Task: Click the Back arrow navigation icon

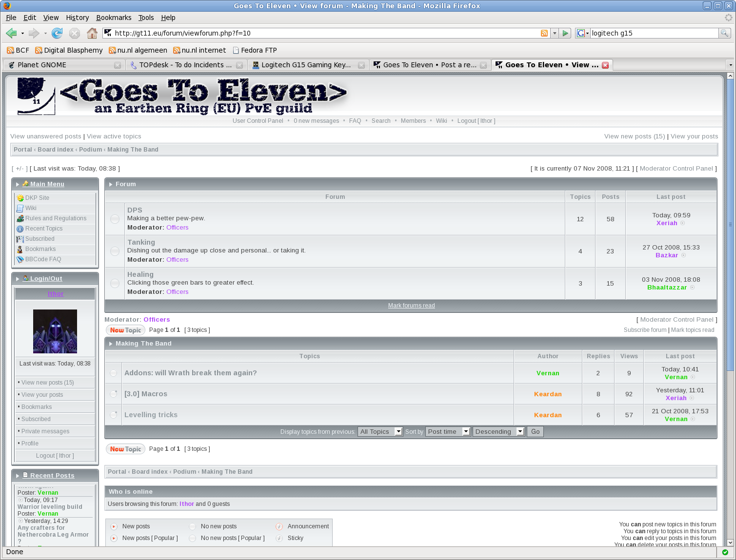Action: point(11,33)
